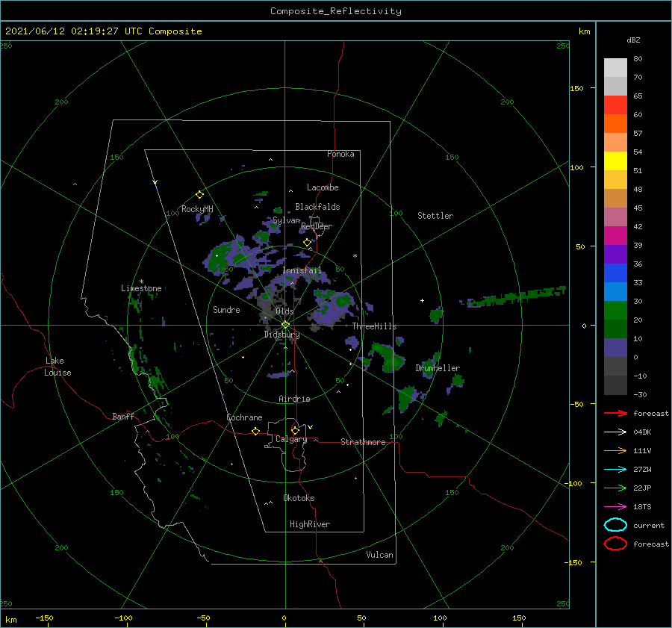Pick the bright green swatch between 30 and 20
The width and height of the screenshot is (672, 628).
point(615,310)
